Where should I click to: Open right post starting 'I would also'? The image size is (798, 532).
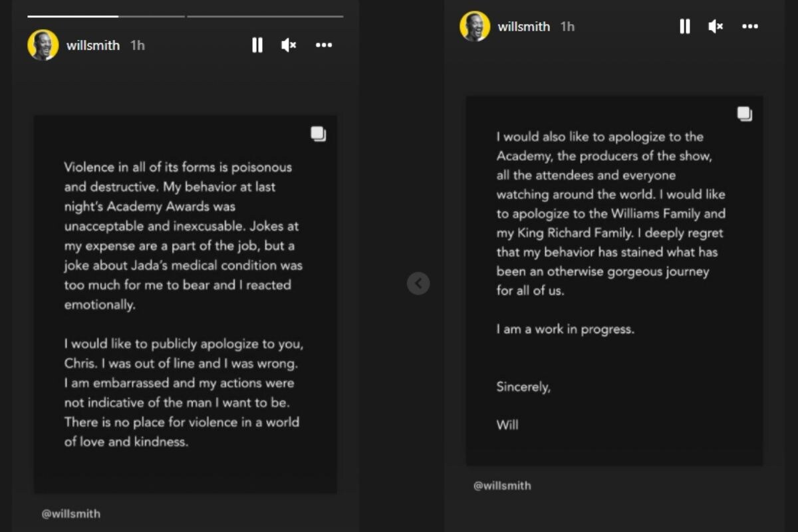coord(614,281)
